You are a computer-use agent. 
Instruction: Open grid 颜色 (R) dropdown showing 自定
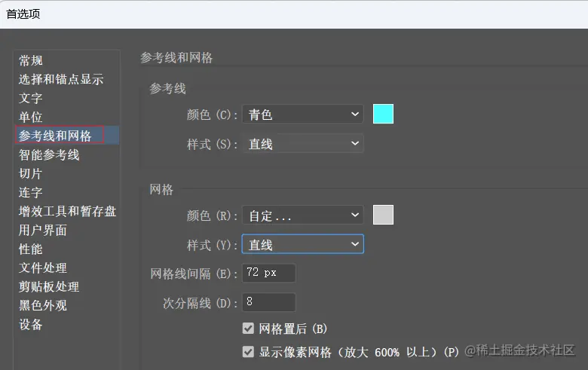[x=302, y=215]
